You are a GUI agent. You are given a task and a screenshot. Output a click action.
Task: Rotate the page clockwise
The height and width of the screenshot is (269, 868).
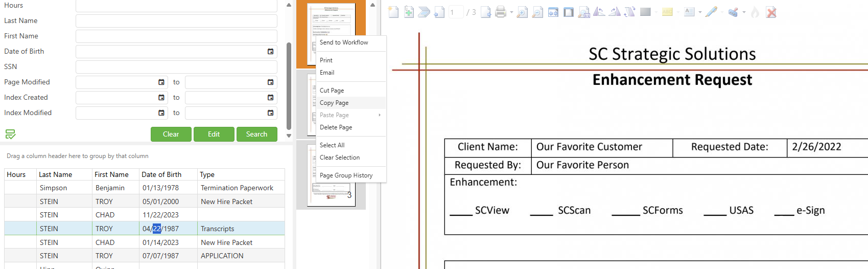tap(615, 12)
